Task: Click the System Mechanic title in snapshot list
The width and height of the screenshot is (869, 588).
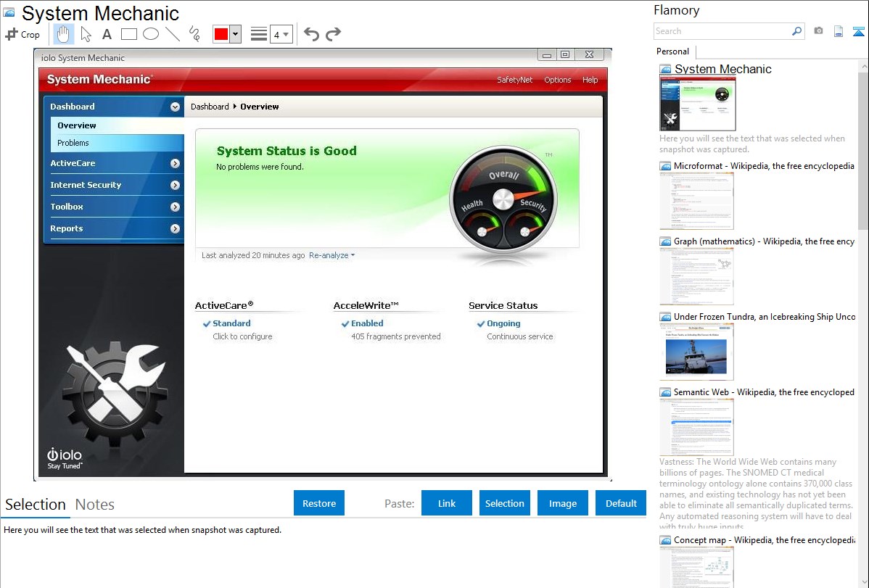Action: (722, 70)
